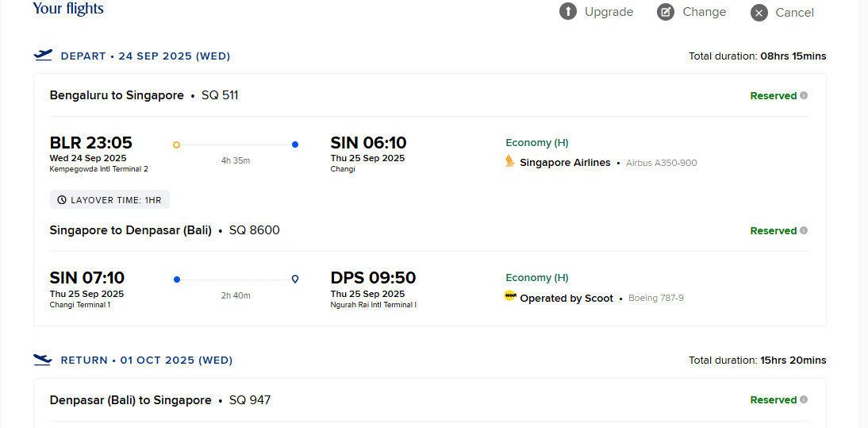Click info icon beside SQ 8600 Reserved status
The width and height of the screenshot is (868, 428).
[x=804, y=230]
